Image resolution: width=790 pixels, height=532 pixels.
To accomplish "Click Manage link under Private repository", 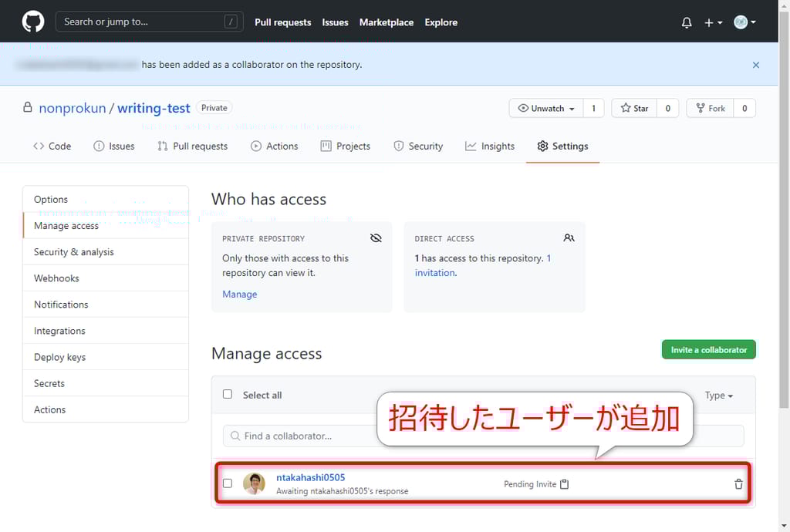I will tap(240, 294).
